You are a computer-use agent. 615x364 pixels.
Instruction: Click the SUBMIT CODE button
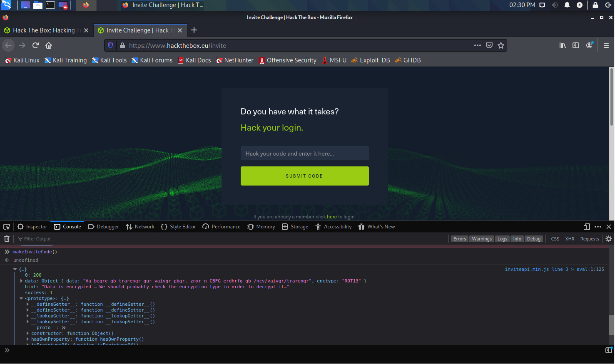(x=305, y=176)
